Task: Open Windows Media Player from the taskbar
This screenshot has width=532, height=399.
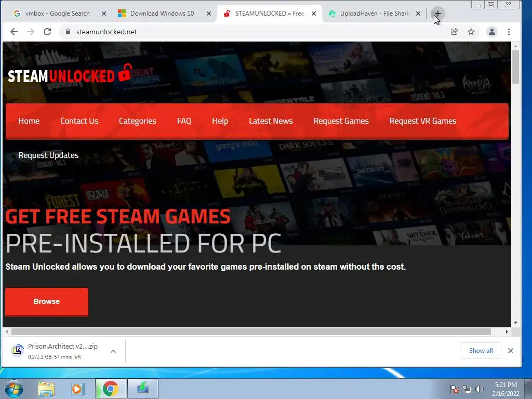Action: tap(77, 389)
